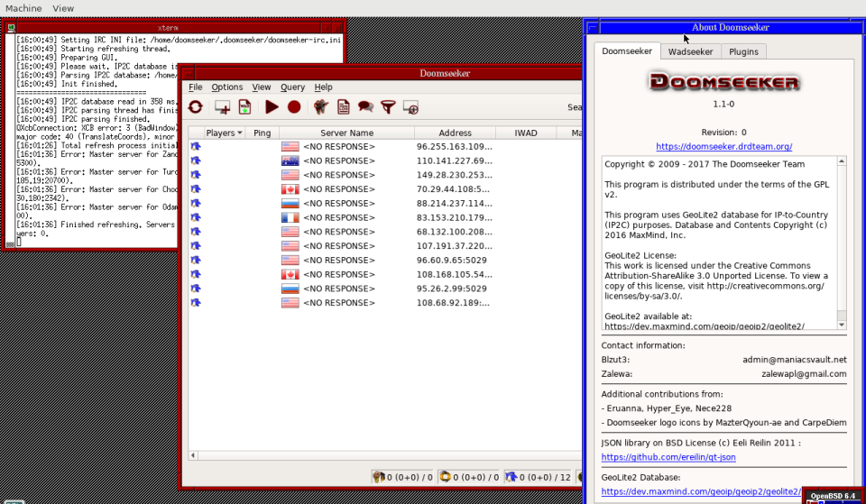The width and height of the screenshot is (866, 504).
Task: Open the doomseeker.drdteam.org link
Action: (723, 146)
